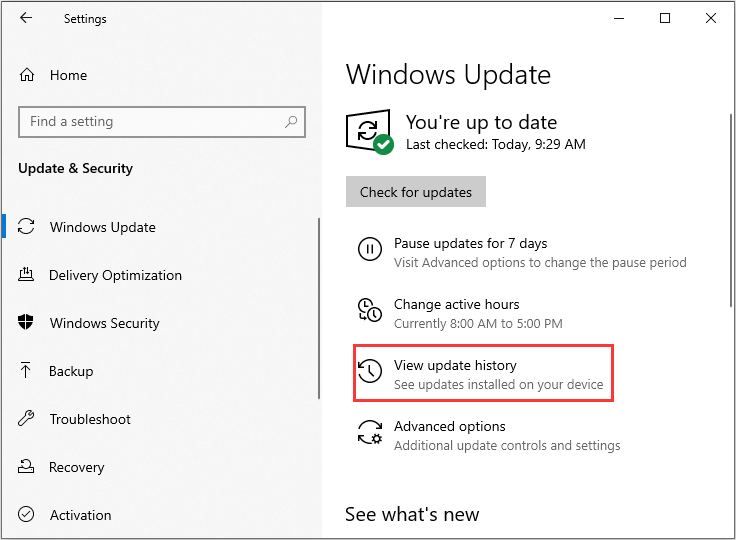Click the Change active hours clock icon
Screen dimensions: 736x540
click(x=370, y=310)
